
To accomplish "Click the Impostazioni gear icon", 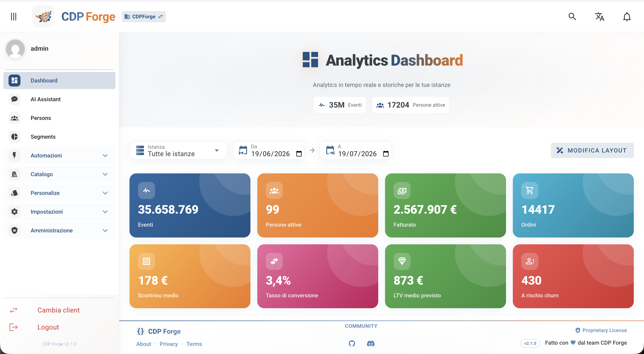I will click(14, 212).
